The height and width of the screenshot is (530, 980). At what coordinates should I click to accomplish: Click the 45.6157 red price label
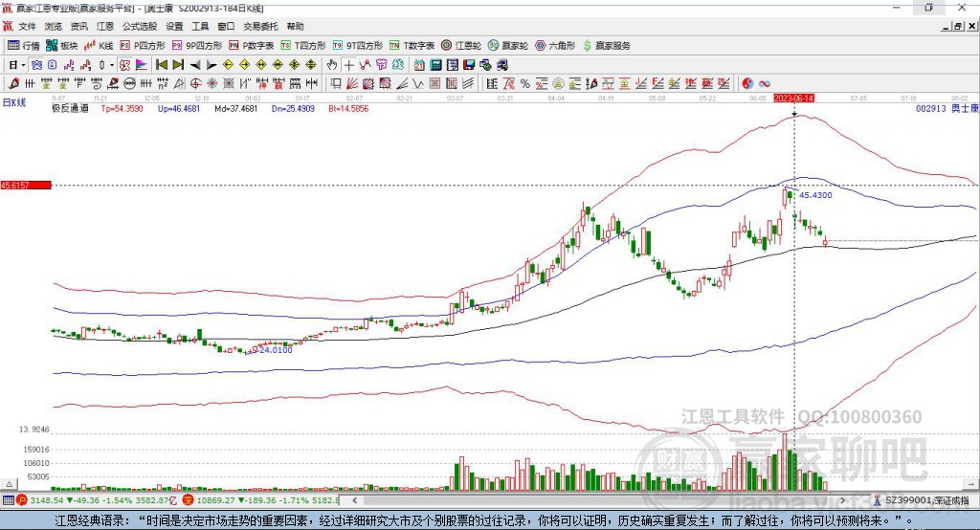(x=26, y=185)
